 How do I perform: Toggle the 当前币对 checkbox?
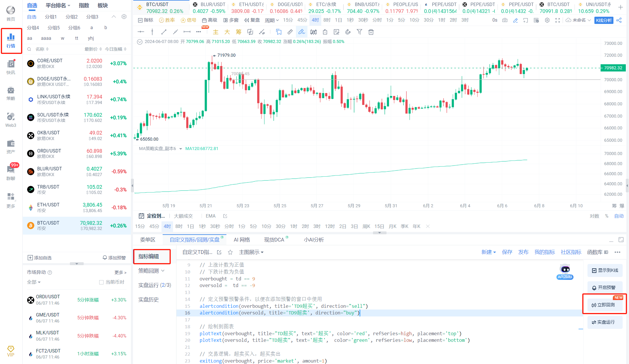click(101, 282)
